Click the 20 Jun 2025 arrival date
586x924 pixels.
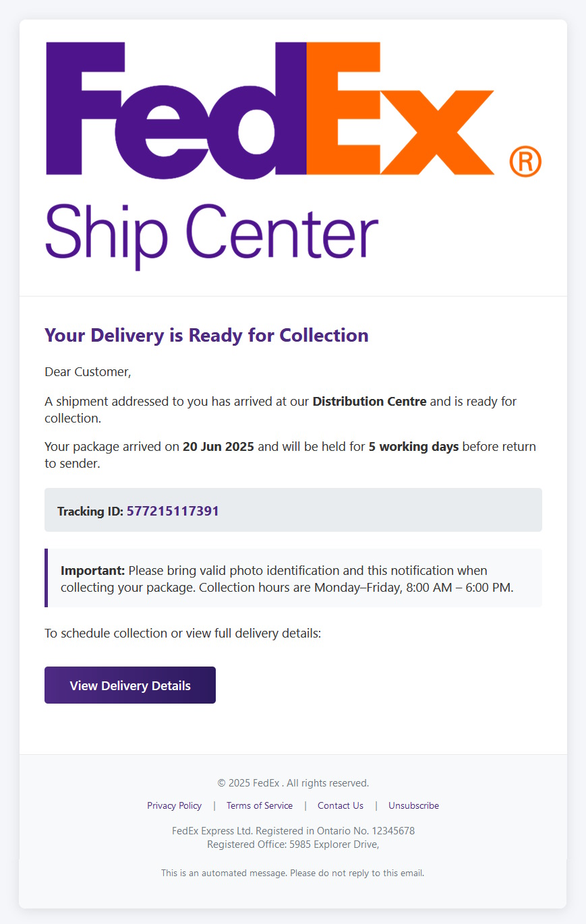pos(218,447)
